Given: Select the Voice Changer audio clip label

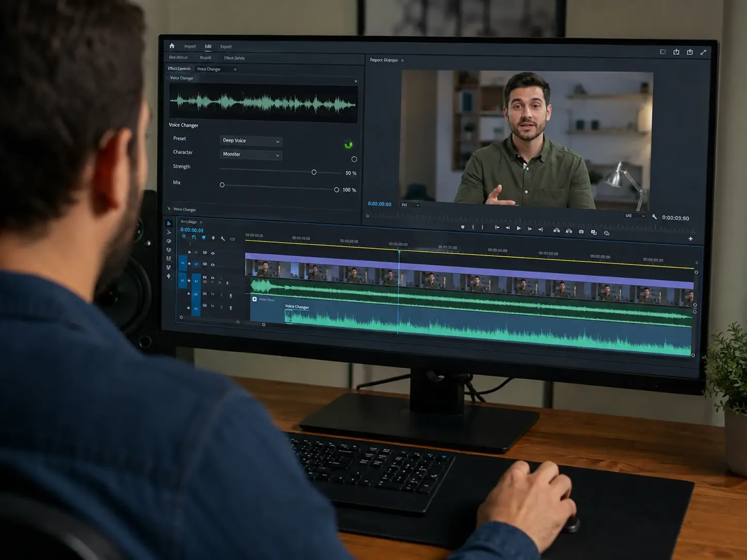Looking at the screenshot, I should (297, 307).
